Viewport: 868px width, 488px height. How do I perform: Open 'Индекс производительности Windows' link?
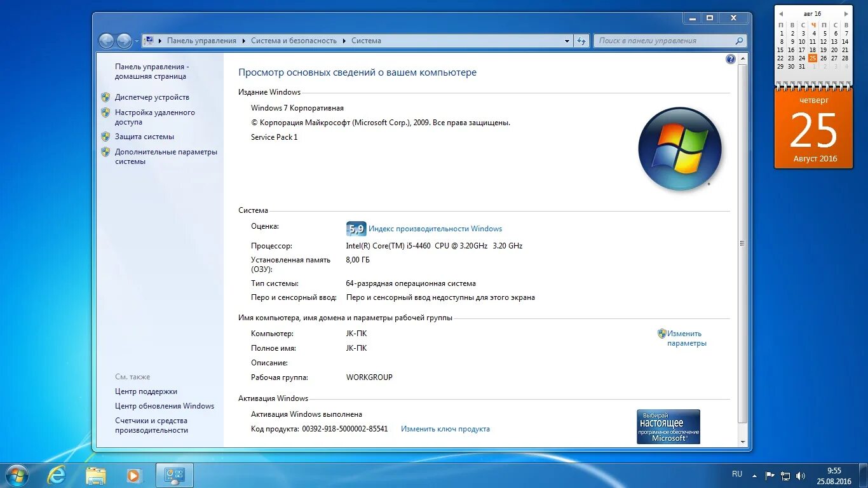pyautogui.click(x=435, y=229)
